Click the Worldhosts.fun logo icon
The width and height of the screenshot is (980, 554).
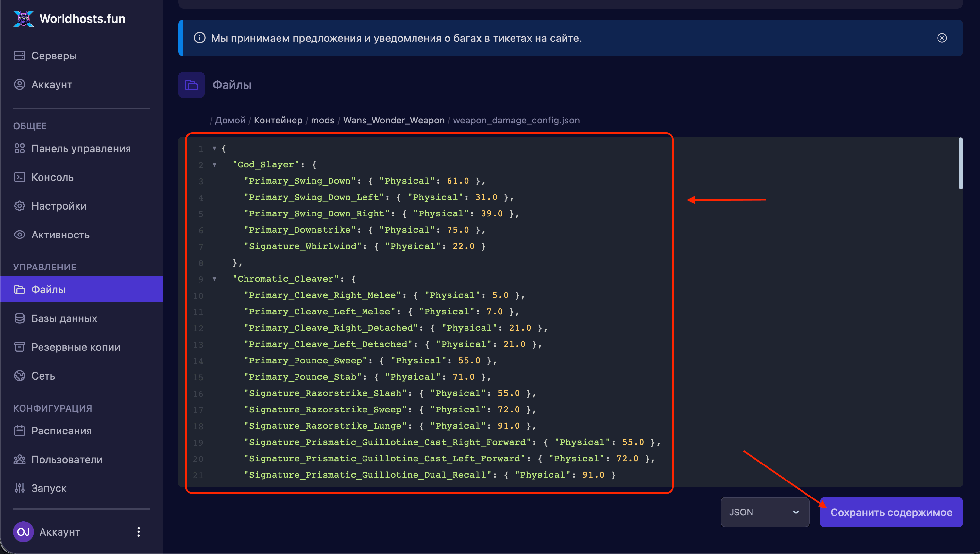click(x=23, y=19)
